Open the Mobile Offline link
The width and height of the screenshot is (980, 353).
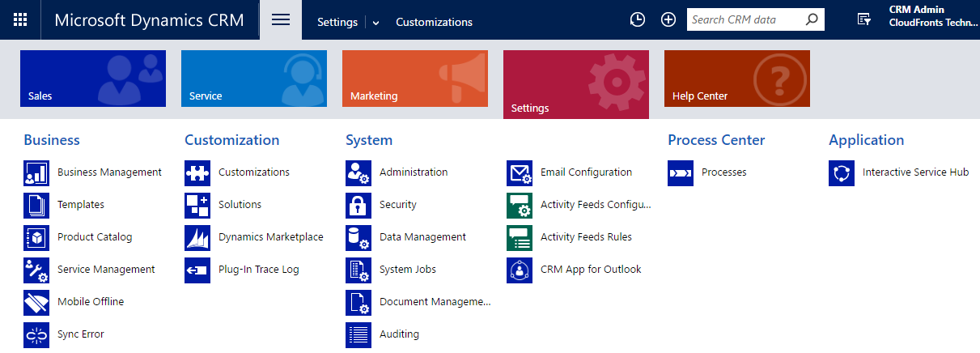click(91, 302)
